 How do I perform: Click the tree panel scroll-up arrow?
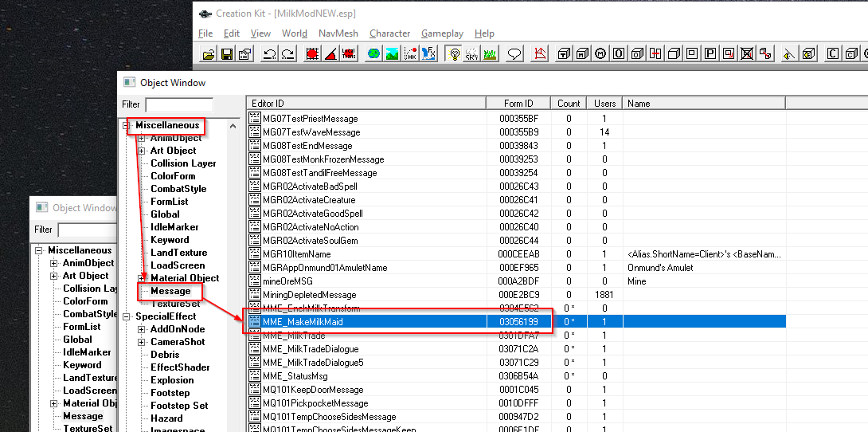pos(233,126)
